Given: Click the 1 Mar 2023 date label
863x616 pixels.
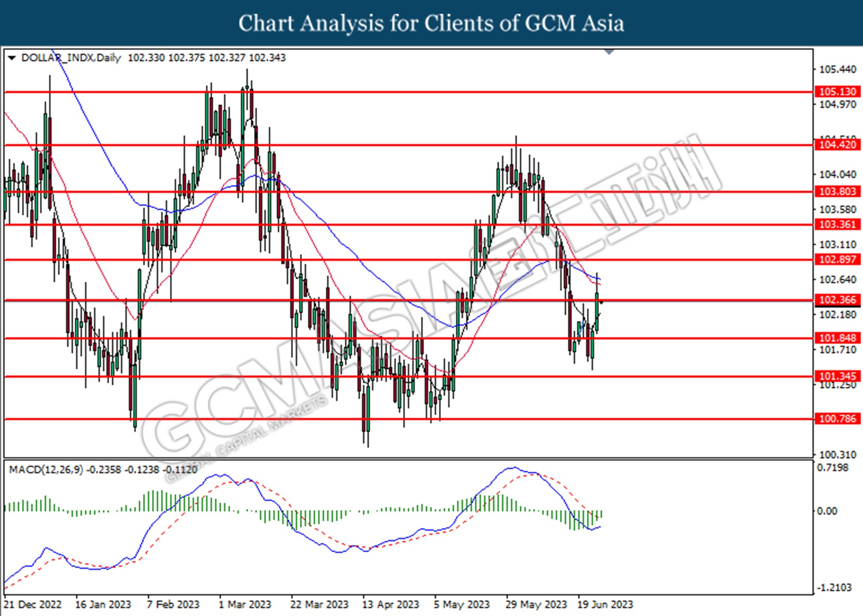Looking at the screenshot, I should (x=245, y=604).
